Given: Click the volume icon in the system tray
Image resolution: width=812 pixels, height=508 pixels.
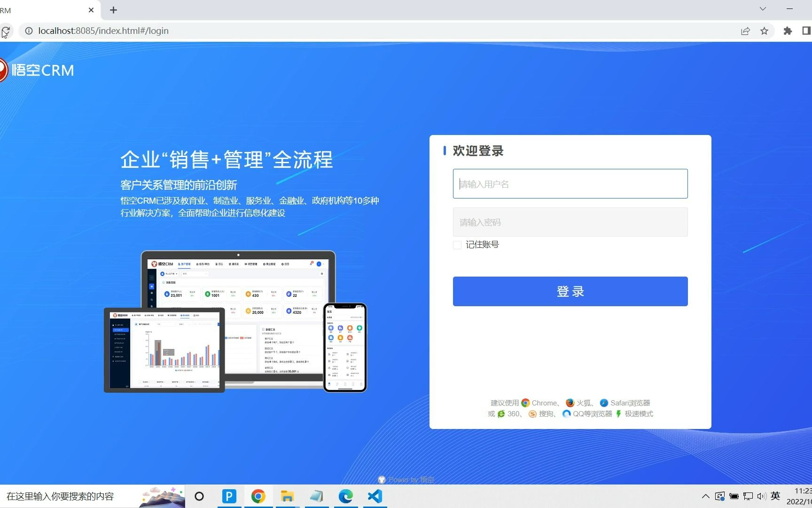Looking at the screenshot, I should click(x=762, y=496).
